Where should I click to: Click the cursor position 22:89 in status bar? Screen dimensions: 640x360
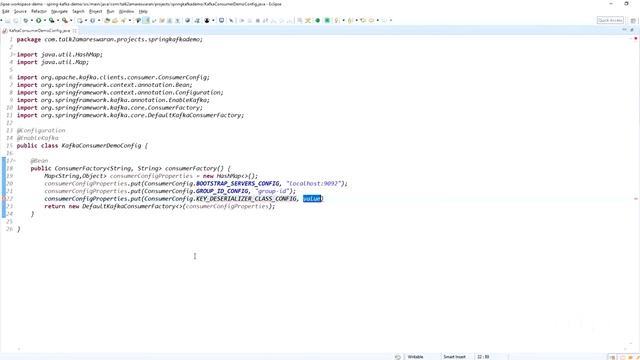(483, 357)
